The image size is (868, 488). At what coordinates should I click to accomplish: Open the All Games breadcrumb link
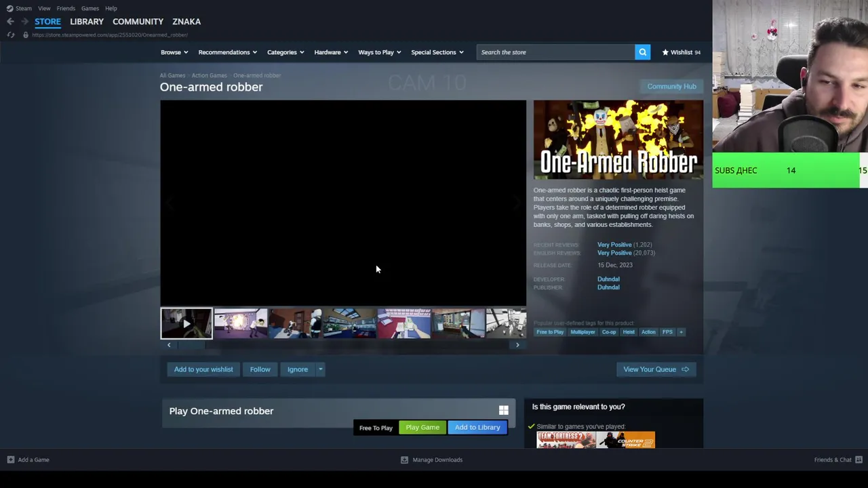(x=172, y=75)
